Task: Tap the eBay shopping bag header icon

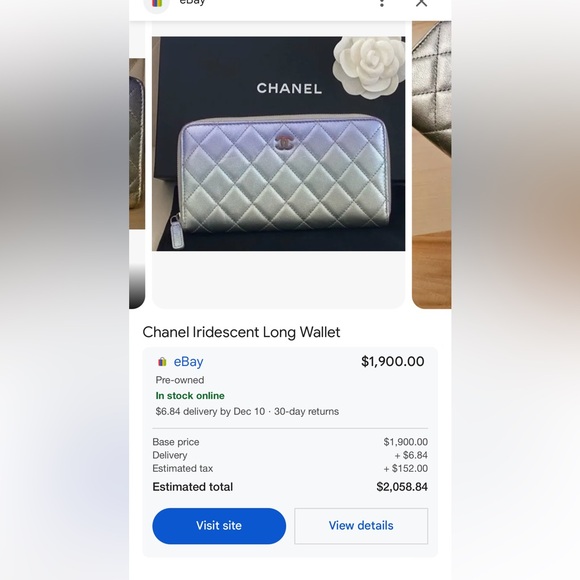Action: (157, 4)
